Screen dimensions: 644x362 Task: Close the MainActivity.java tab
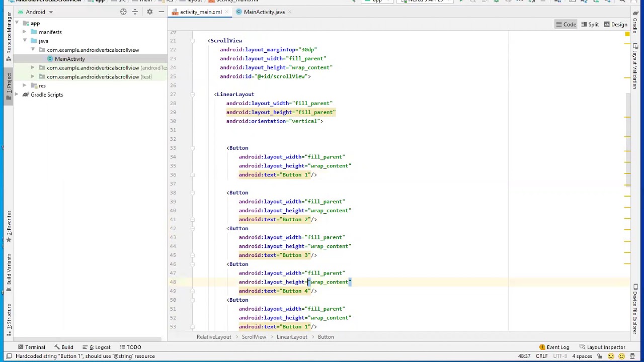(290, 12)
